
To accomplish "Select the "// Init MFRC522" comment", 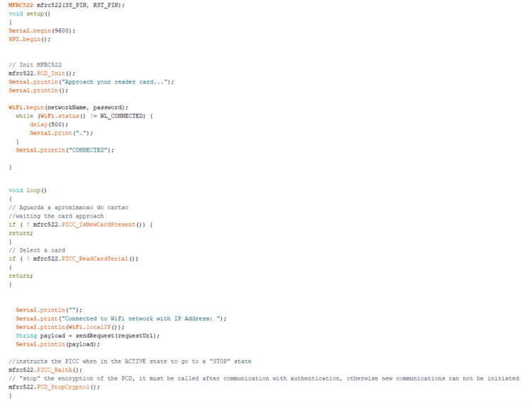I will coord(35,64).
